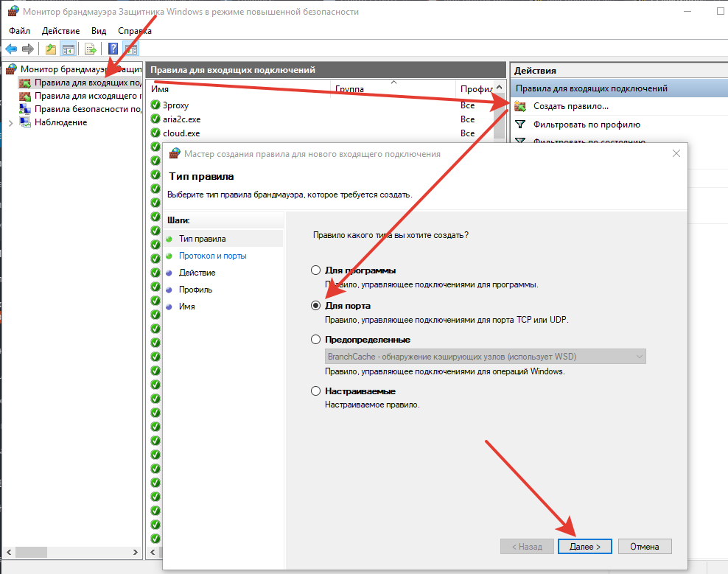Click the Up one level folder icon
Viewport: 728px width, 574px height.
(51, 49)
